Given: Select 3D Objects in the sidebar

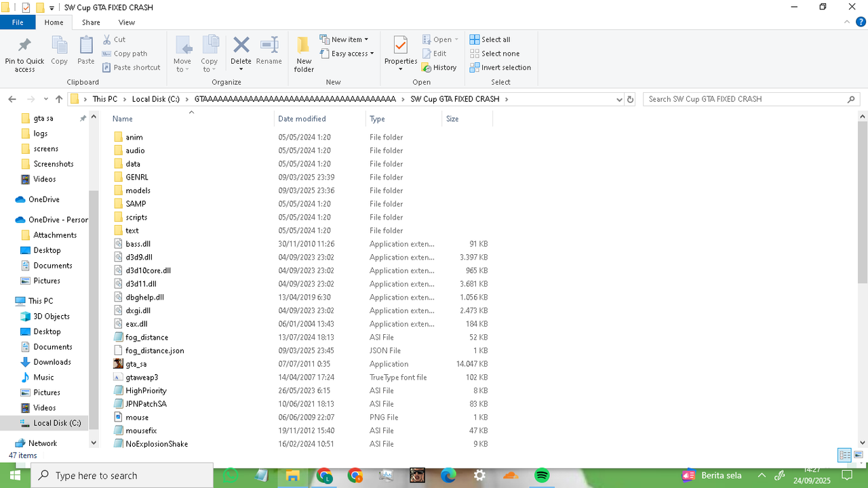Looking at the screenshot, I should coord(52,317).
